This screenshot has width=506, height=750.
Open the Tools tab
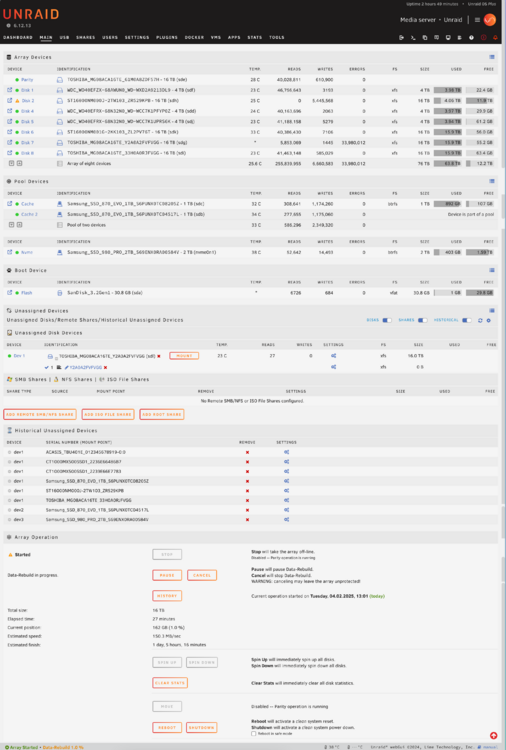[x=276, y=37]
